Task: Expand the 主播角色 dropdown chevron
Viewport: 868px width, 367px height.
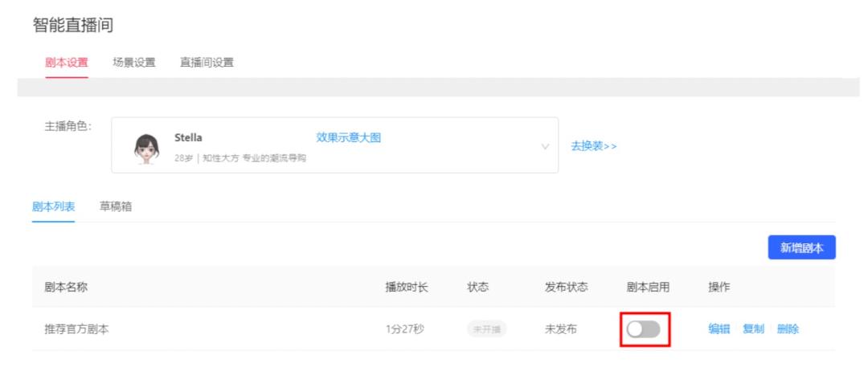Action: tap(545, 147)
